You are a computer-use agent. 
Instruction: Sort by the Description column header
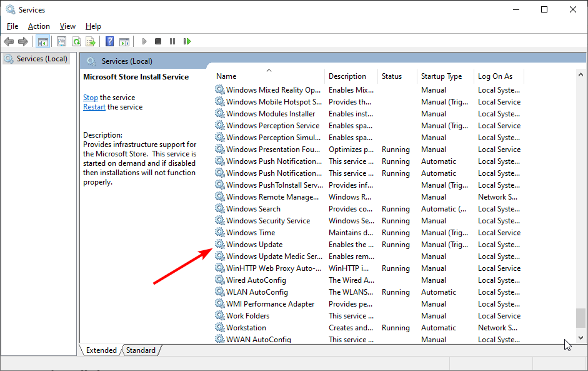coord(351,76)
